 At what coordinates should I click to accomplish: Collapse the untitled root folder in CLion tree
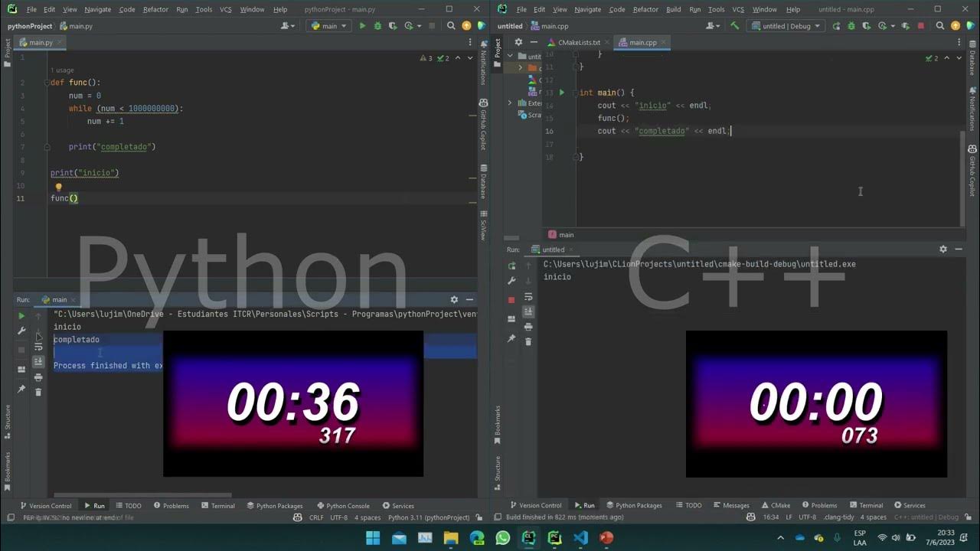[x=510, y=57]
